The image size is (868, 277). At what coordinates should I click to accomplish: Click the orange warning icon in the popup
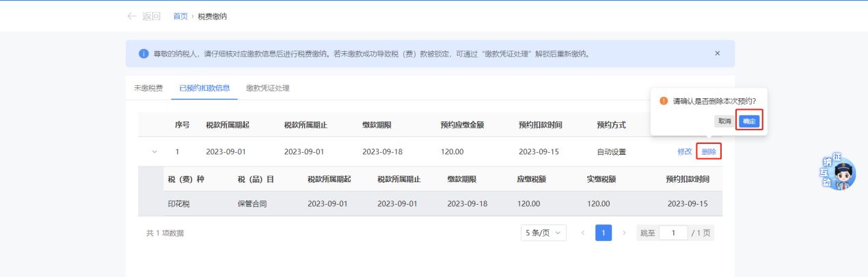coord(663,101)
